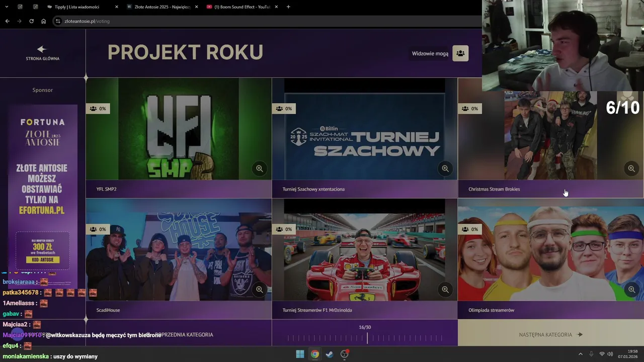Open site info icon in address bar
Image resolution: width=644 pixels, height=362 pixels.
tap(58, 21)
